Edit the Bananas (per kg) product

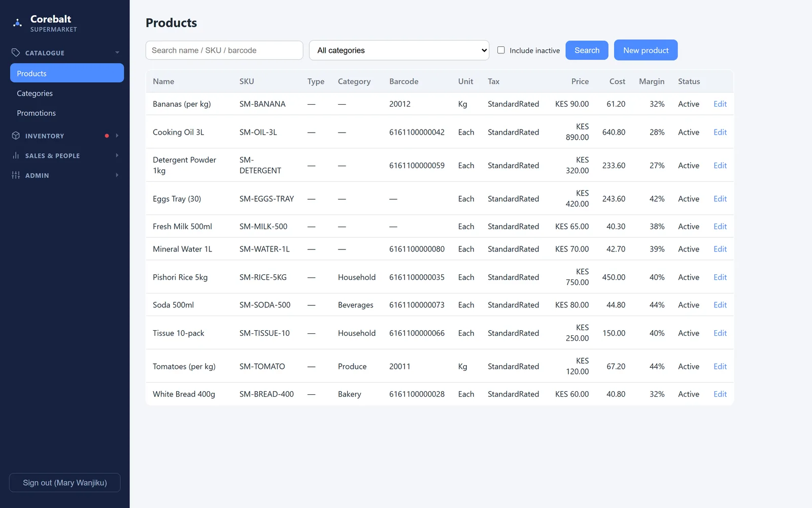pyautogui.click(x=720, y=104)
